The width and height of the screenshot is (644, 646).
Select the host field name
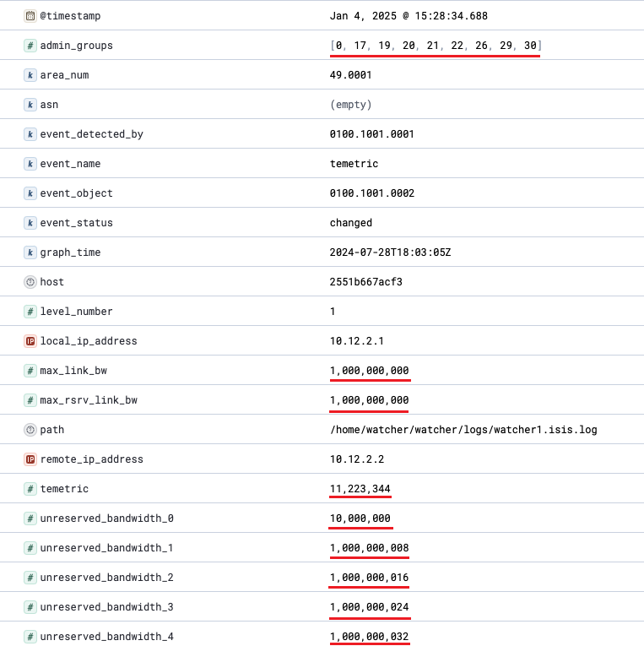(51, 282)
